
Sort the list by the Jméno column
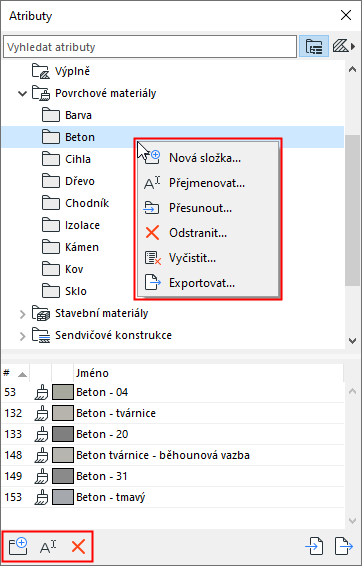(x=209, y=373)
